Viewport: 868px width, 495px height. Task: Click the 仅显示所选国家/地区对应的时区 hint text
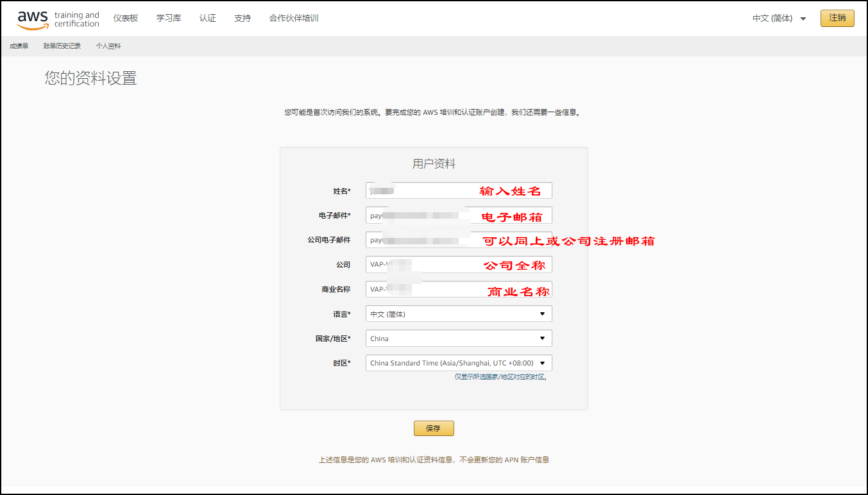pos(500,377)
